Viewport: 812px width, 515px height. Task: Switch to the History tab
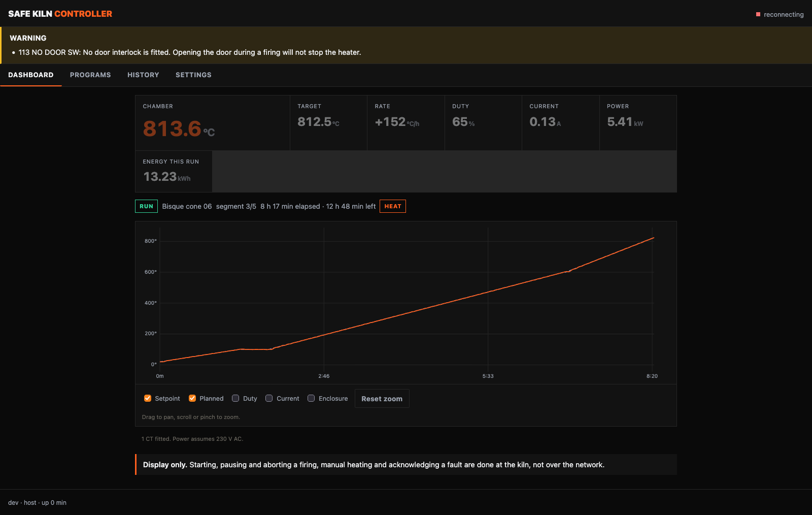(143, 75)
